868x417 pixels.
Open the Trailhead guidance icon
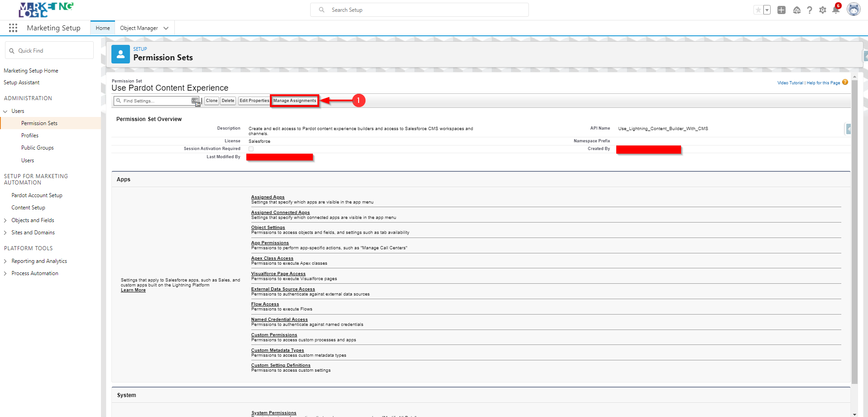(797, 10)
